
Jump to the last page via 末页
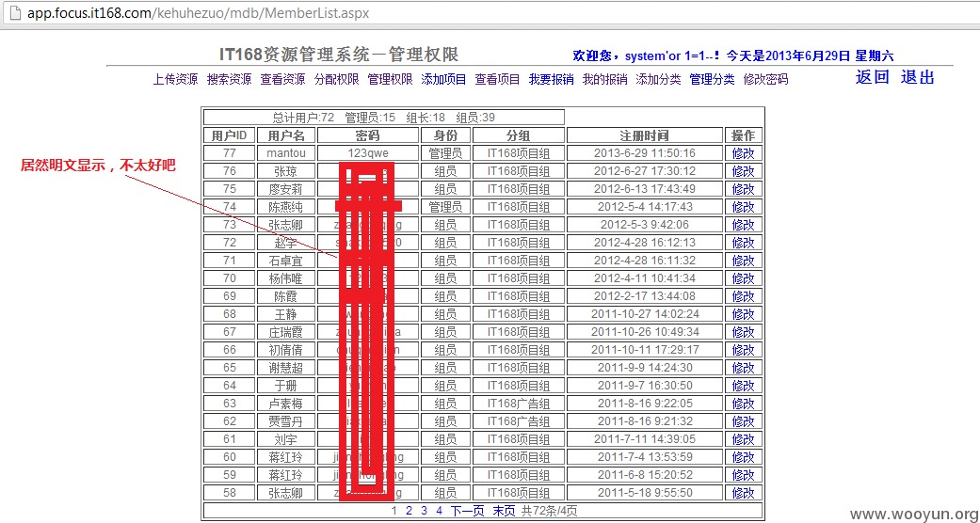click(x=505, y=511)
